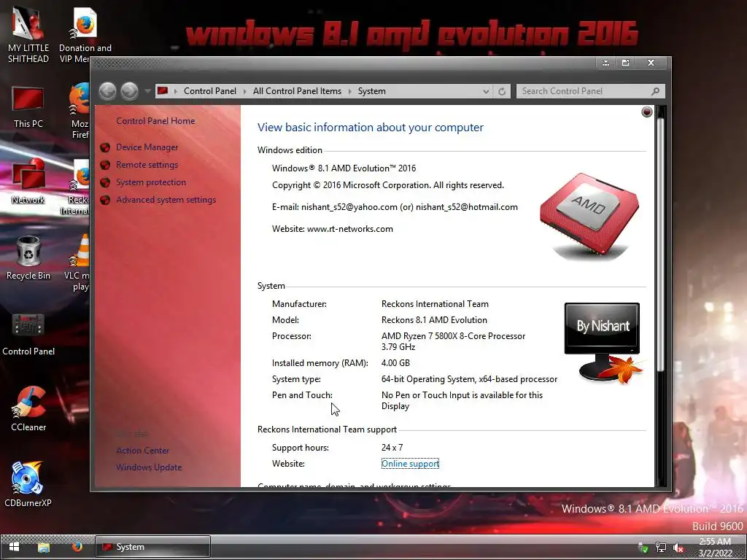The image size is (747, 560).
Task: Open System protection link
Action: (x=151, y=182)
